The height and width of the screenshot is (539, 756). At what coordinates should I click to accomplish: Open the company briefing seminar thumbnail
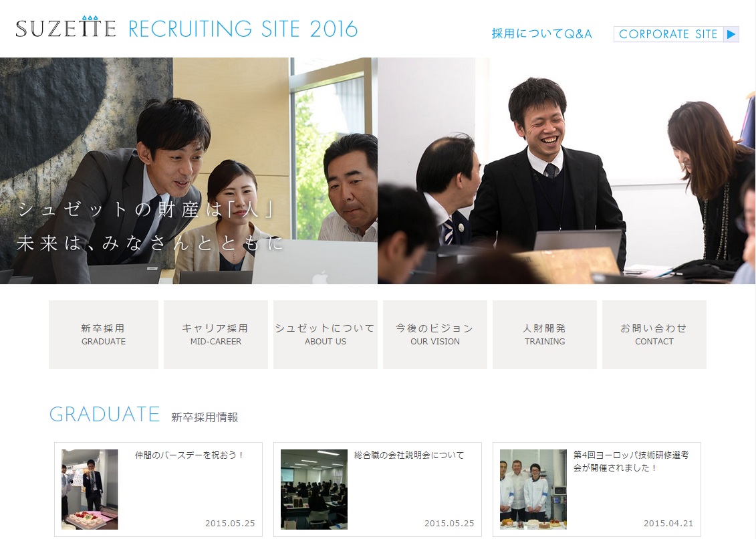point(314,490)
